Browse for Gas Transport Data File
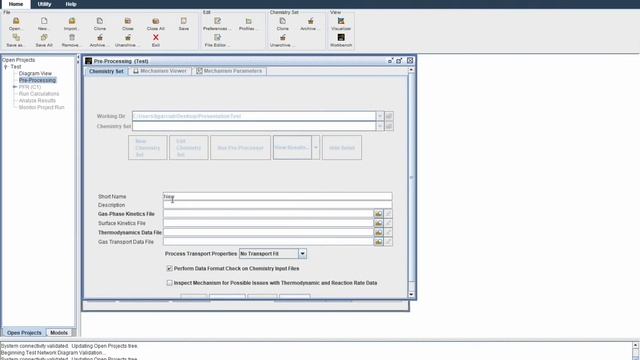 click(x=378, y=242)
